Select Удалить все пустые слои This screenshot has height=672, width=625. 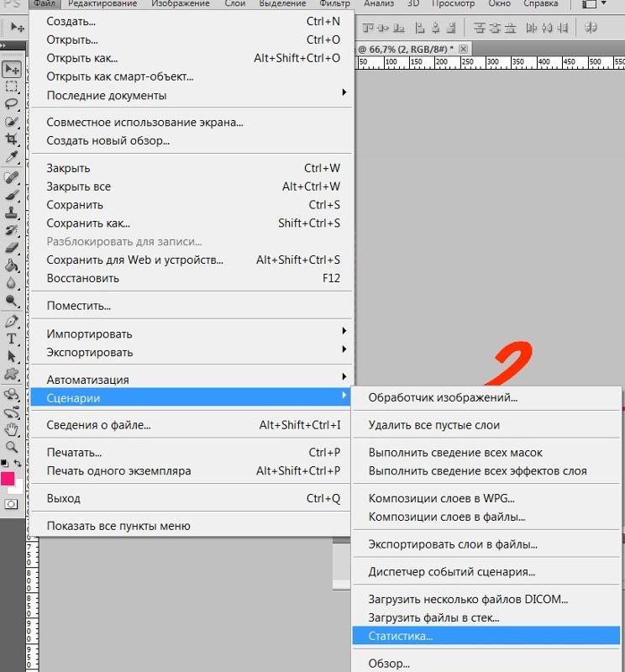[486, 425]
